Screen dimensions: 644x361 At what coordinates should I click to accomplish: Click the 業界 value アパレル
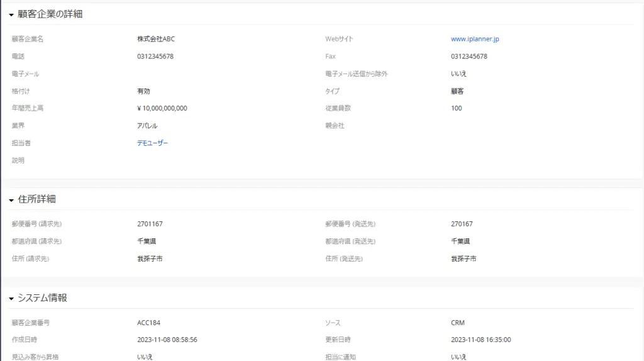click(x=147, y=126)
